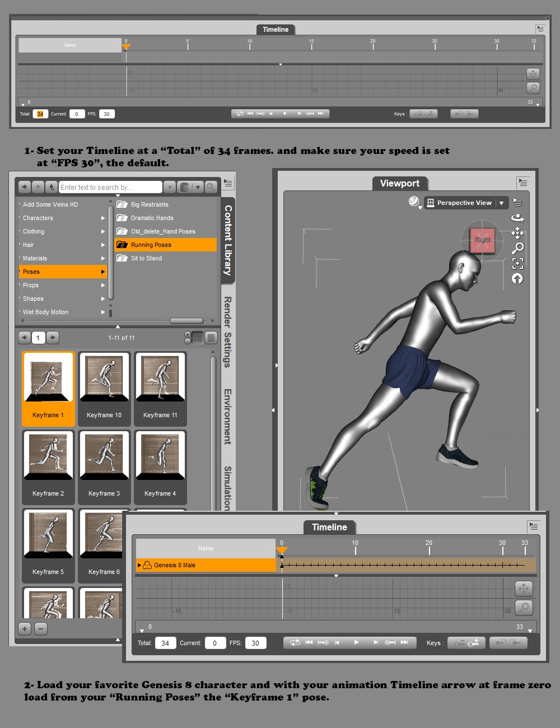
Task: Open the Running Poses folder
Action: pyautogui.click(x=151, y=245)
